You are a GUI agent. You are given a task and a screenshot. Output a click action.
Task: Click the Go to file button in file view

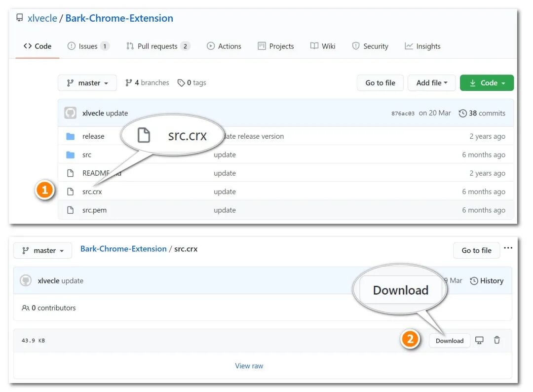click(476, 251)
